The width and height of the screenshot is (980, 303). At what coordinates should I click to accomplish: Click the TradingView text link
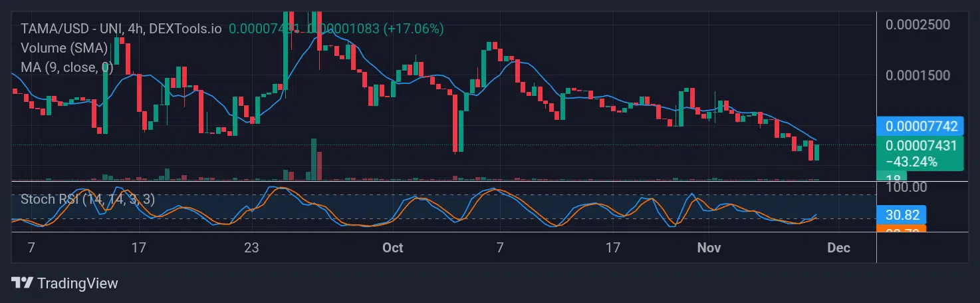coord(78,283)
